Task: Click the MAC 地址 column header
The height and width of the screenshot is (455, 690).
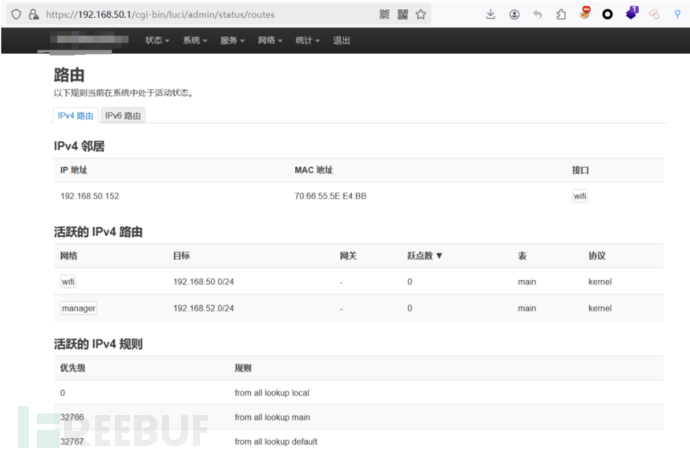Action: tap(313, 170)
